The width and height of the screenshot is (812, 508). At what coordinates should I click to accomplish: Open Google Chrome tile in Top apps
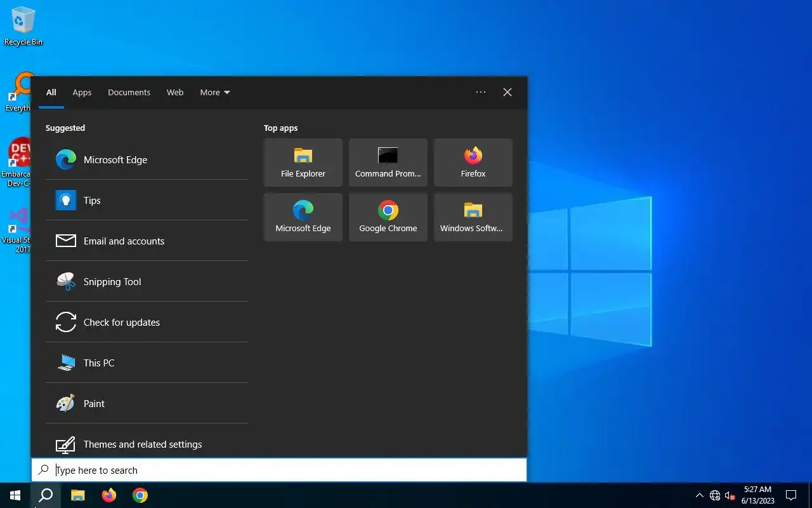[388, 217]
